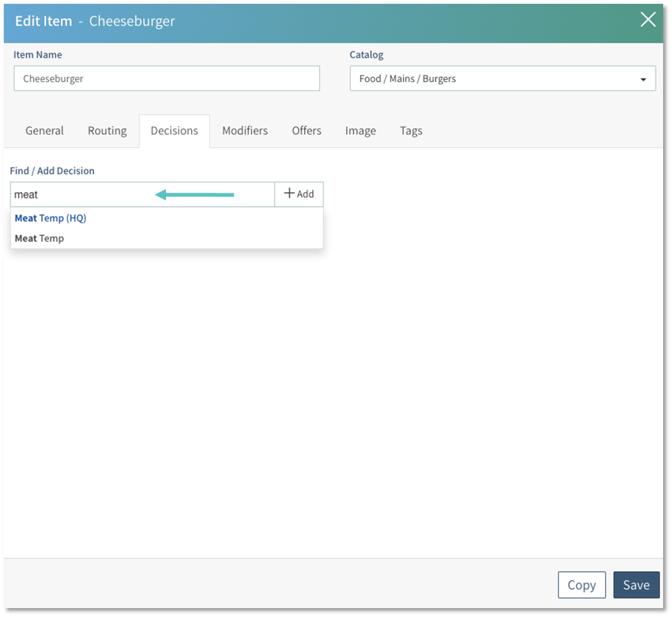Open the Offers tab

coord(306,130)
